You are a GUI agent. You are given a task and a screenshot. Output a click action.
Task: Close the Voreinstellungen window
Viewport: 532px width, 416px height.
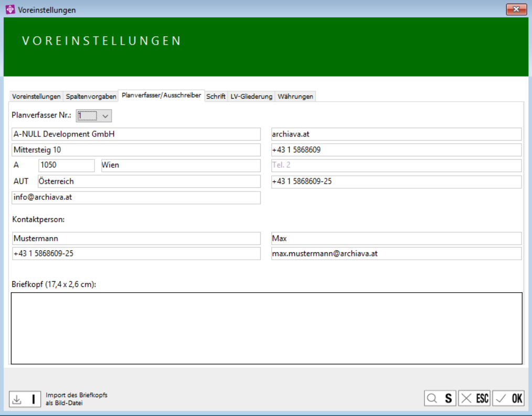[x=516, y=9]
